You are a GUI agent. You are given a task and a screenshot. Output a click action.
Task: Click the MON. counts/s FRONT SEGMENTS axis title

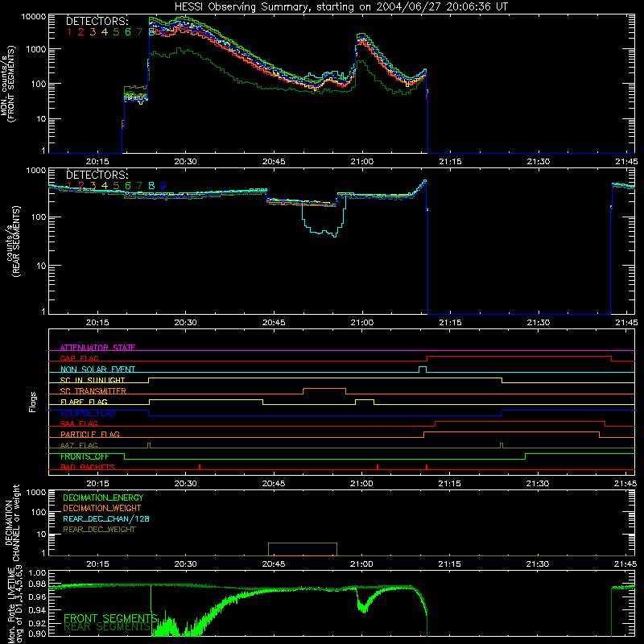[x=8, y=84]
